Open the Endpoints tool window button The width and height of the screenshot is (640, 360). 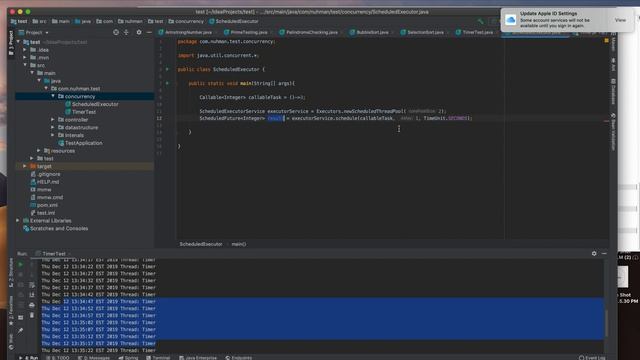pyautogui.click(x=239, y=358)
